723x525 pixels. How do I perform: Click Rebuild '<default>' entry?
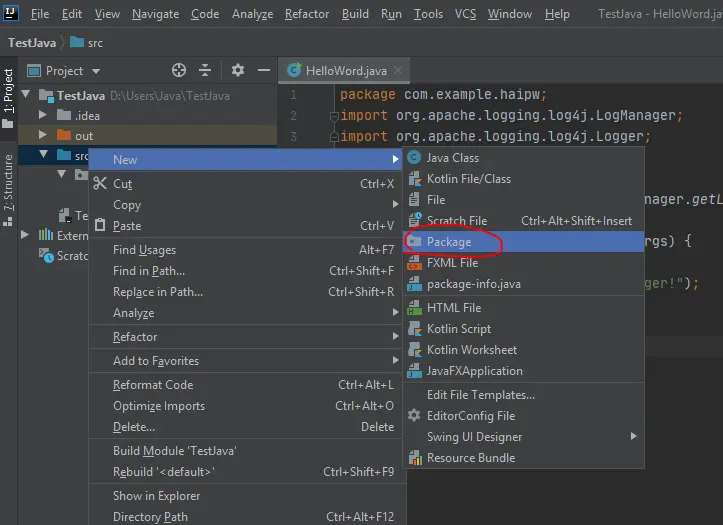click(247, 472)
